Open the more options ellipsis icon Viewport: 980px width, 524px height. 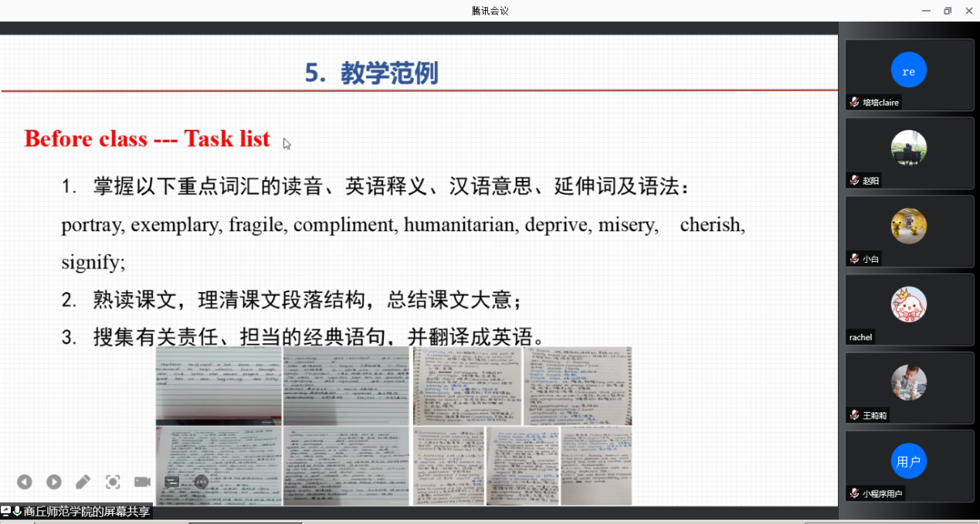[201, 481]
